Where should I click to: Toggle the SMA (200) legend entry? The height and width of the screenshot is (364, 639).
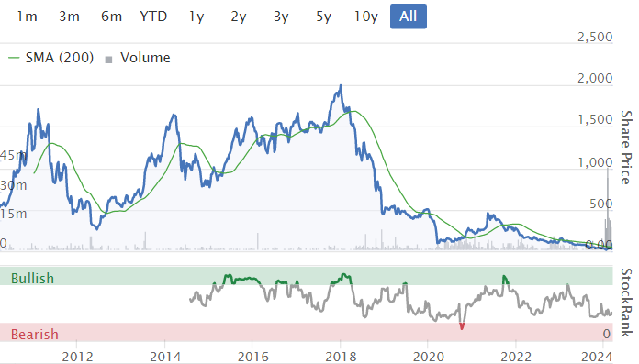50,58
